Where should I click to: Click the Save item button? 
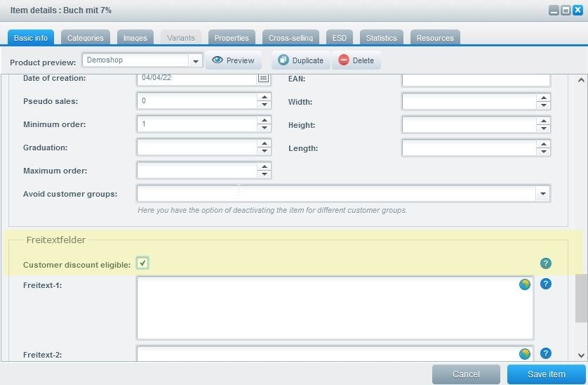pos(547,374)
